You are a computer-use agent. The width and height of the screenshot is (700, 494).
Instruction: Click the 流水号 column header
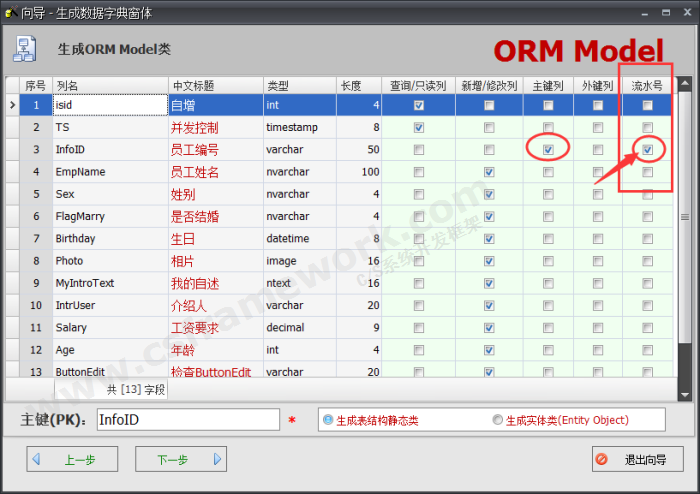tap(647, 86)
